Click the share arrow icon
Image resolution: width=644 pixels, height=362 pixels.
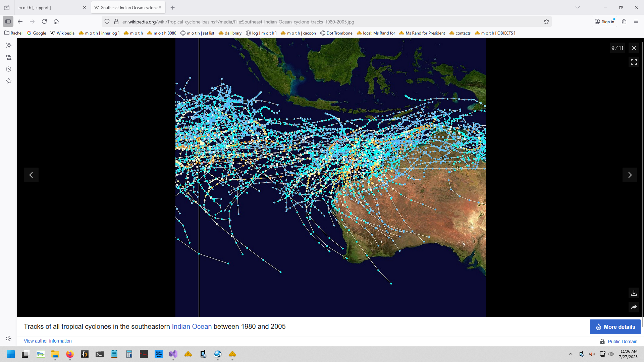(634, 307)
